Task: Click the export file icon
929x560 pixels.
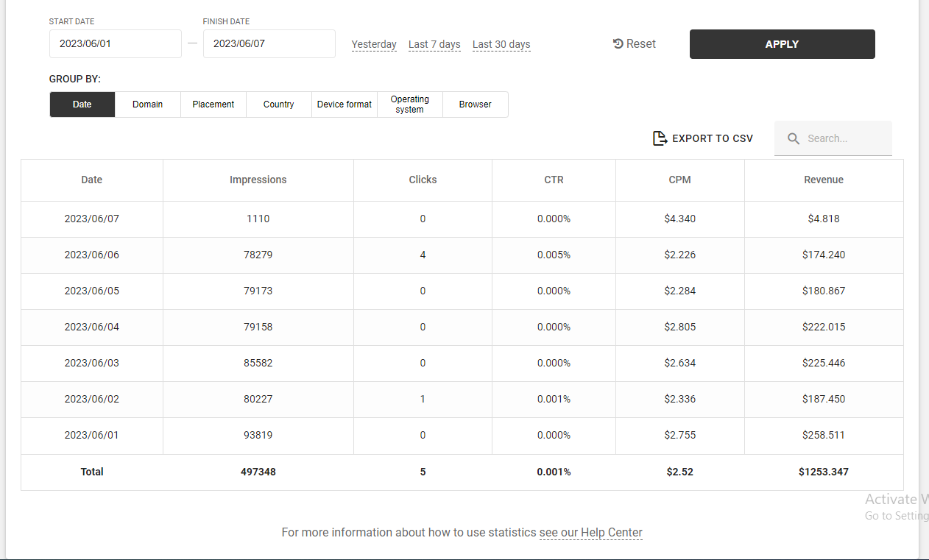Action: (x=660, y=138)
